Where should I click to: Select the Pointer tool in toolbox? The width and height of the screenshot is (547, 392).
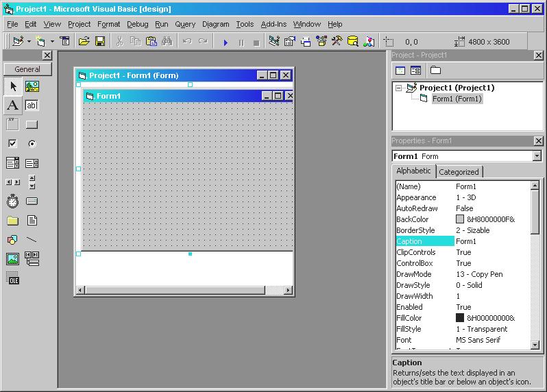(x=13, y=86)
